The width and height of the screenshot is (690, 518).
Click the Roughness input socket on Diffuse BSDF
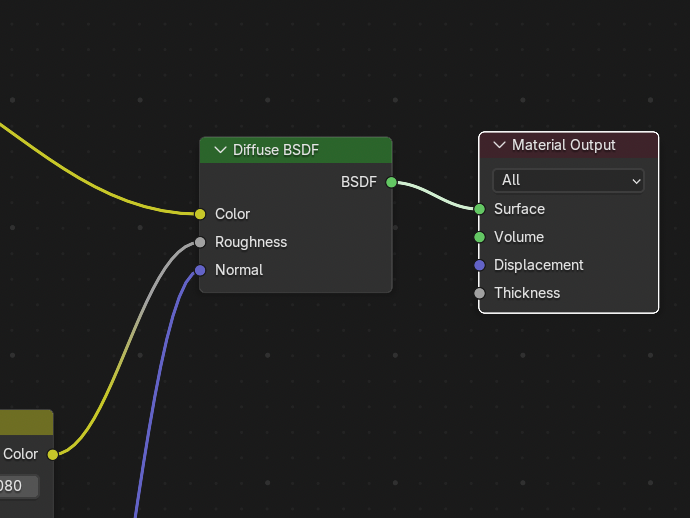point(200,242)
